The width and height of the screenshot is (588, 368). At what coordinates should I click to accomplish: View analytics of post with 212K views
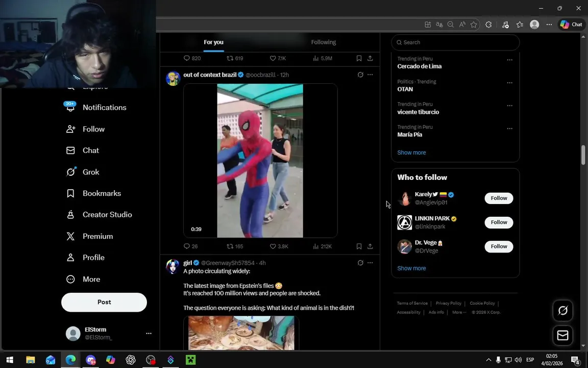point(322,246)
